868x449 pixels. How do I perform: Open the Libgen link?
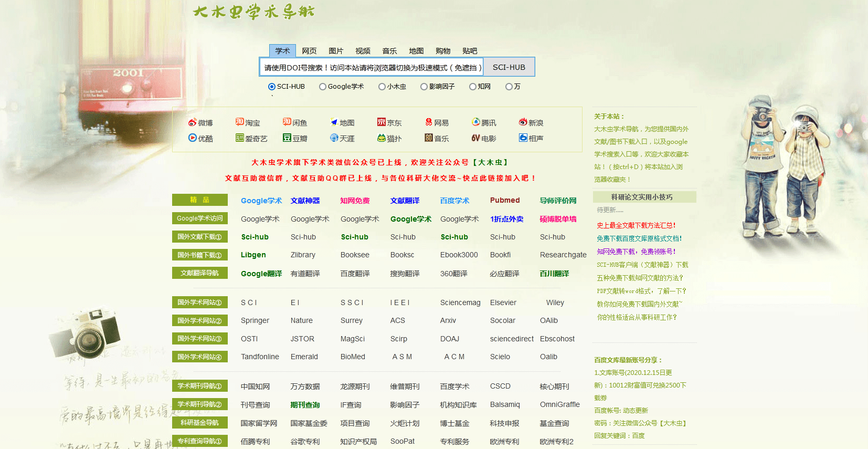(x=253, y=255)
